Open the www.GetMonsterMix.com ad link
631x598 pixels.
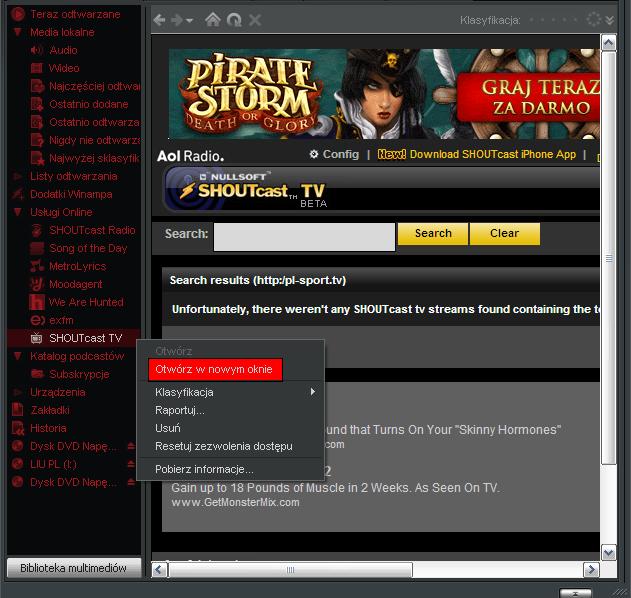[x=235, y=502]
